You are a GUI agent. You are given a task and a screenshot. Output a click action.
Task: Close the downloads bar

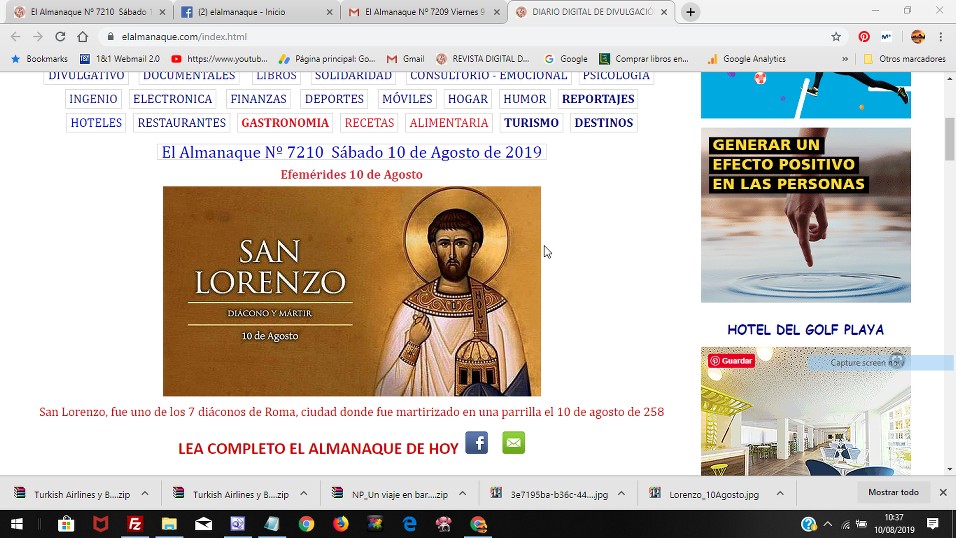tap(943, 492)
